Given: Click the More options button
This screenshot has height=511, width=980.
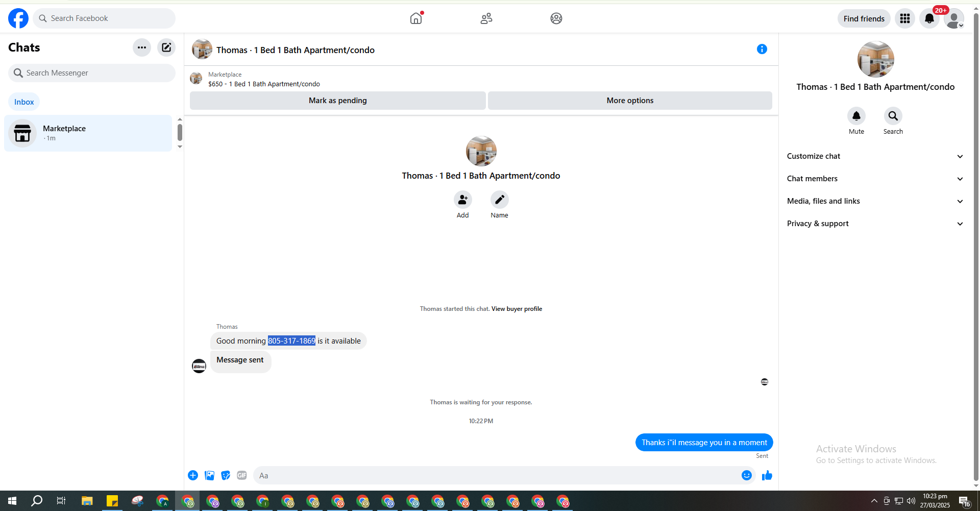Looking at the screenshot, I should tap(630, 101).
